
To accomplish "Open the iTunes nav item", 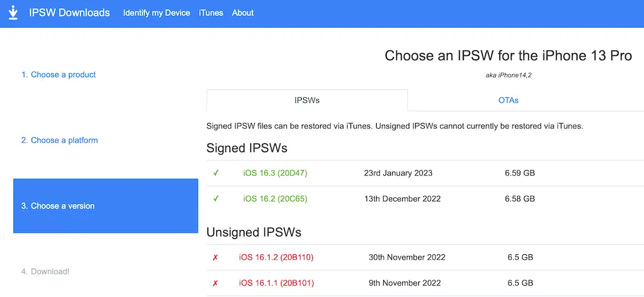I will point(211,12).
